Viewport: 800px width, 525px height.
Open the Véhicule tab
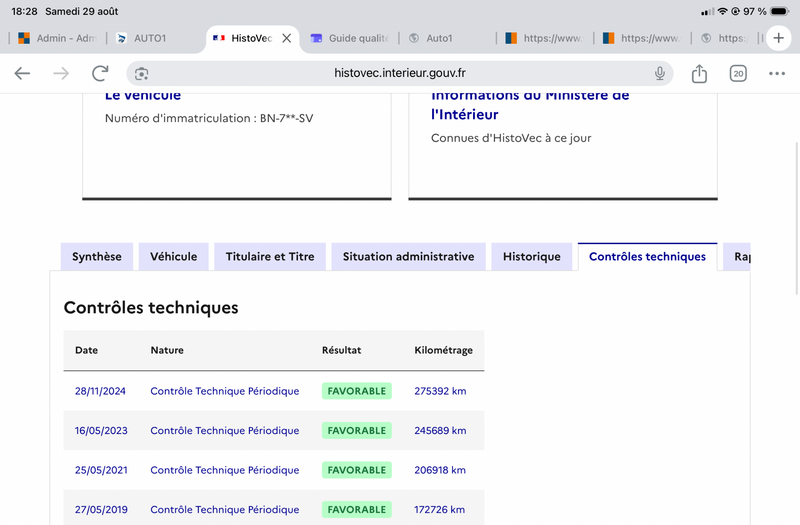pos(173,257)
